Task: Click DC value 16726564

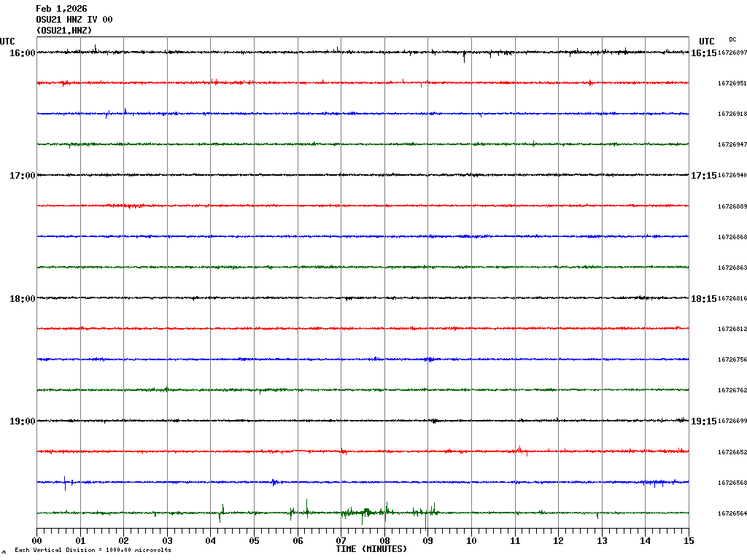Action: [x=732, y=513]
